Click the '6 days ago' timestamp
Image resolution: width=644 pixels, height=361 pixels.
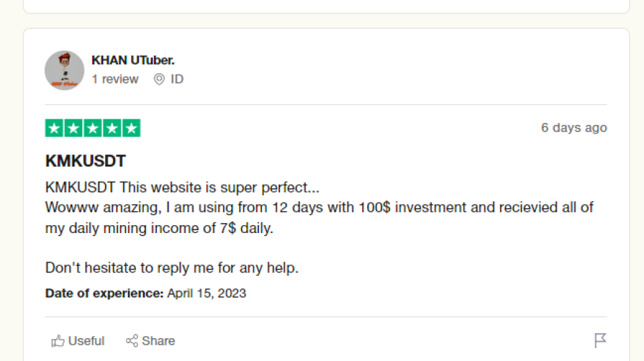click(574, 127)
